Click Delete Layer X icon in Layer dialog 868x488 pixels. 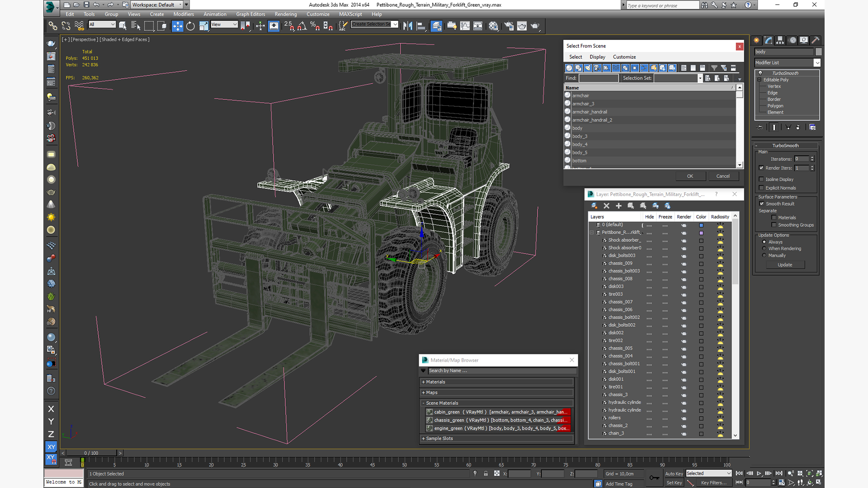pyautogui.click(x=607, y=206)
